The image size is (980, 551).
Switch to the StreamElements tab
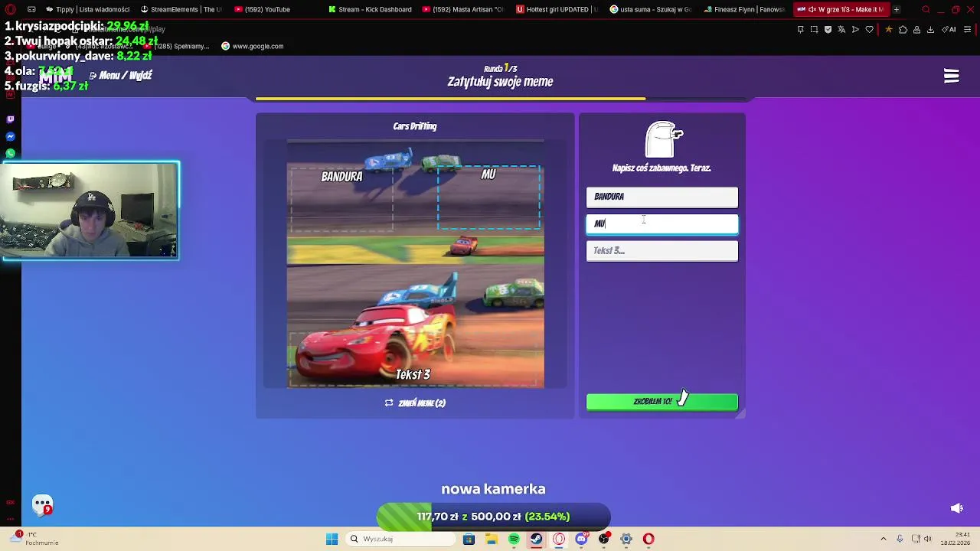(x=181, y=9)
